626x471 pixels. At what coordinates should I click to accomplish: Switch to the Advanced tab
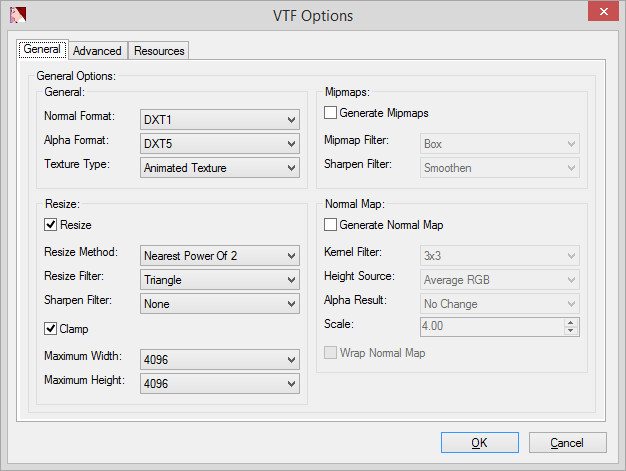pos(98,51)
